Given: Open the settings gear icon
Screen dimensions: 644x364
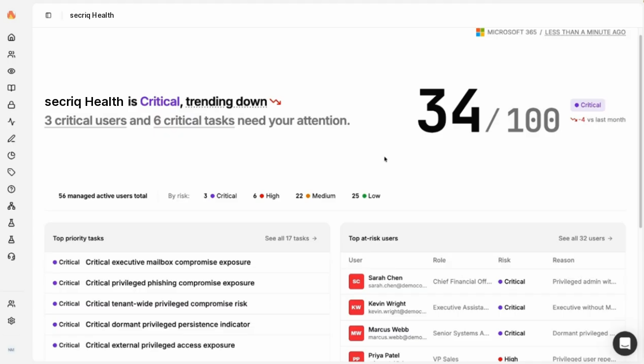Looking at the screenshot, I should (x=11, y=321).
